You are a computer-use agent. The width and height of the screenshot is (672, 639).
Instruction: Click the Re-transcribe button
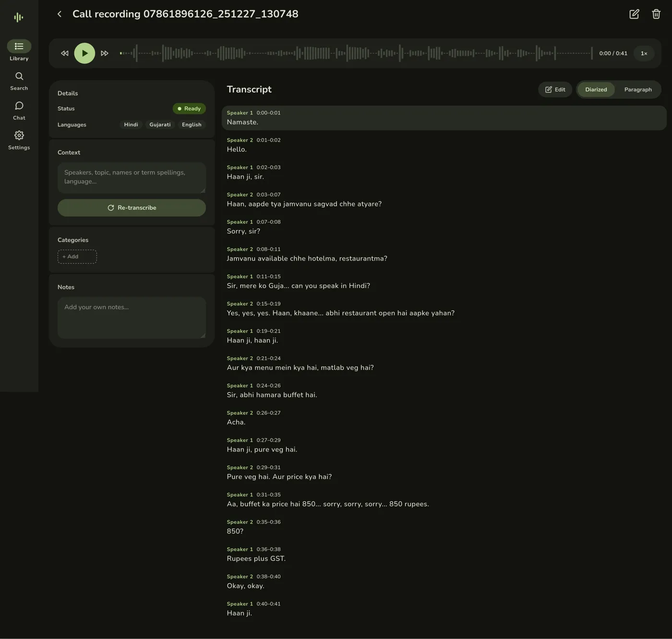132,207
